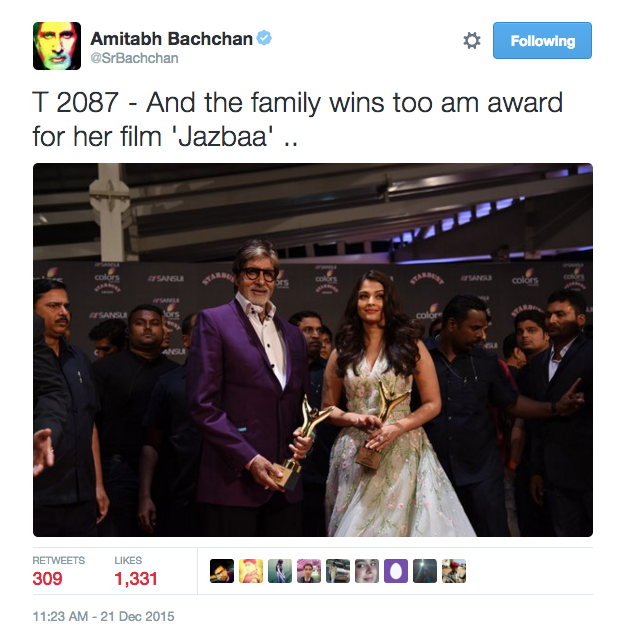Unfollow via the Following button

(x=542, y=40)
